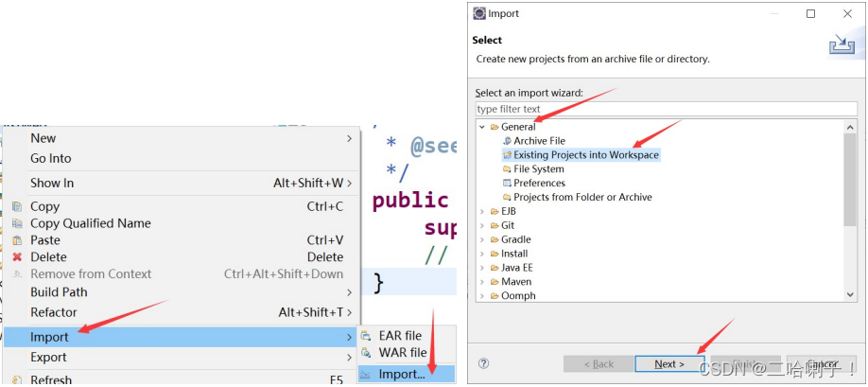
Task: Click the help question mark icon
Action: click(484, 363)
